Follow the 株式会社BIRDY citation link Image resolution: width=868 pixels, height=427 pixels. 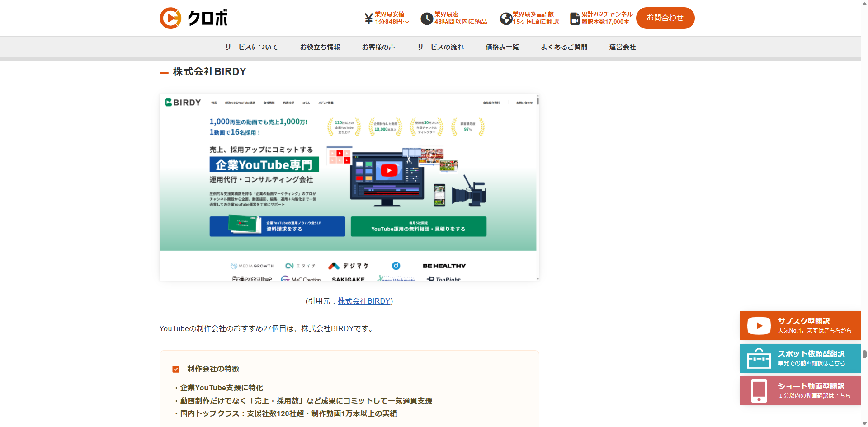point(364,301)
